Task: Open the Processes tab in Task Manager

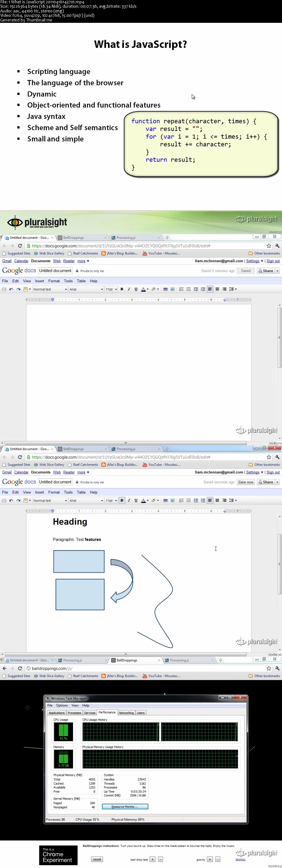Action: 74,713
